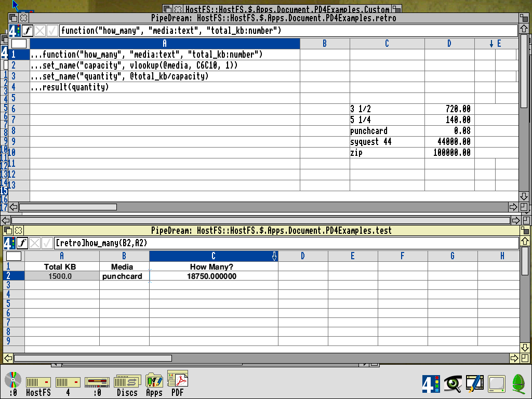Send the test window to the back
This screenshot has width=532, height=399.
pyautogui.click(x=8, y=230)
